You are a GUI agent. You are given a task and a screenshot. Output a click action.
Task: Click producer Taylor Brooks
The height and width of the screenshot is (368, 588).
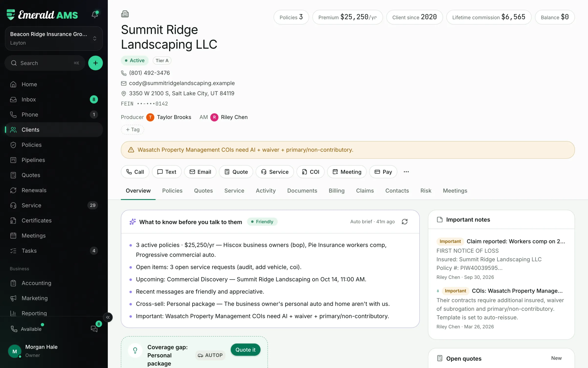point(169,117)
